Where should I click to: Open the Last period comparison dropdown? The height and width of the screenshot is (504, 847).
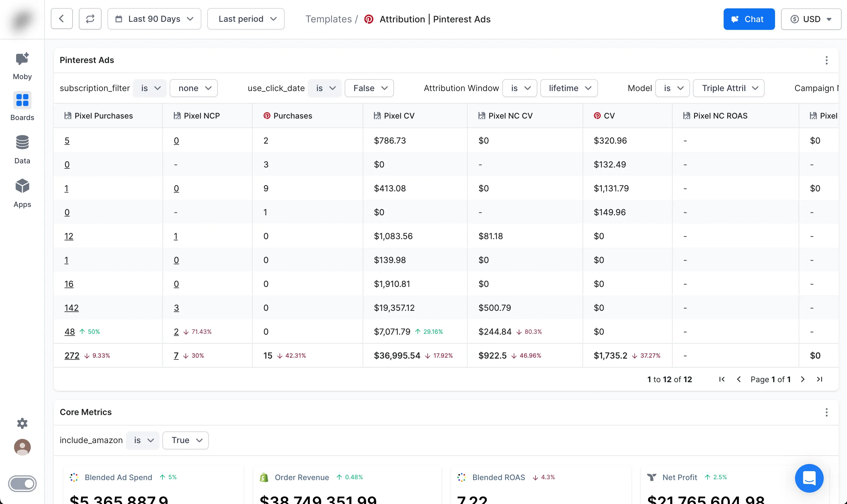(246, 19)
